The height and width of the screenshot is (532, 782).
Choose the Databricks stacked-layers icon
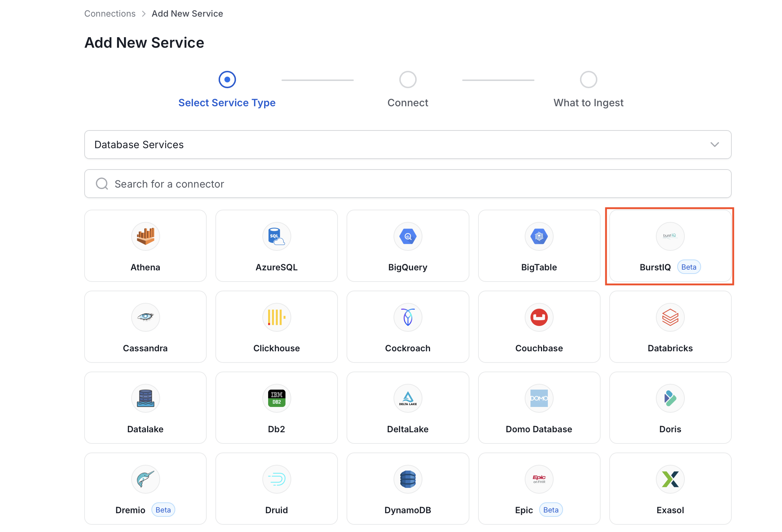pyautogui.click(x=670, y=317)
